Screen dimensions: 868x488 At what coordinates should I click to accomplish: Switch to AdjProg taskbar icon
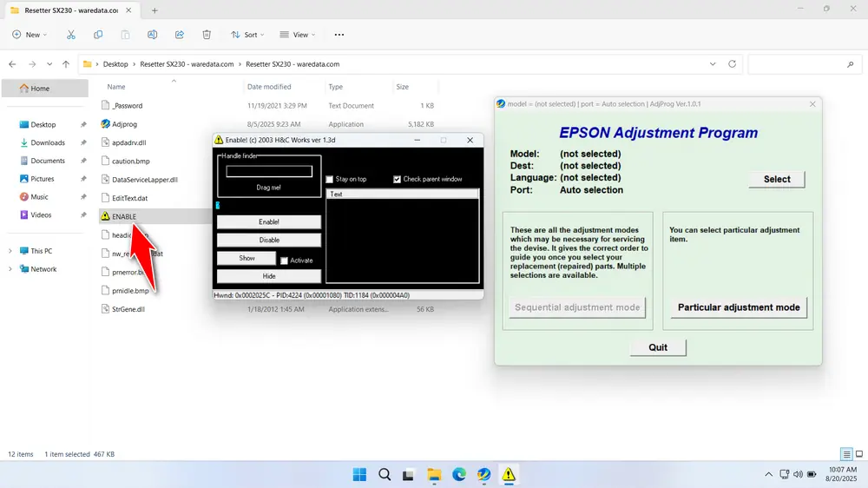pos(483,475)
